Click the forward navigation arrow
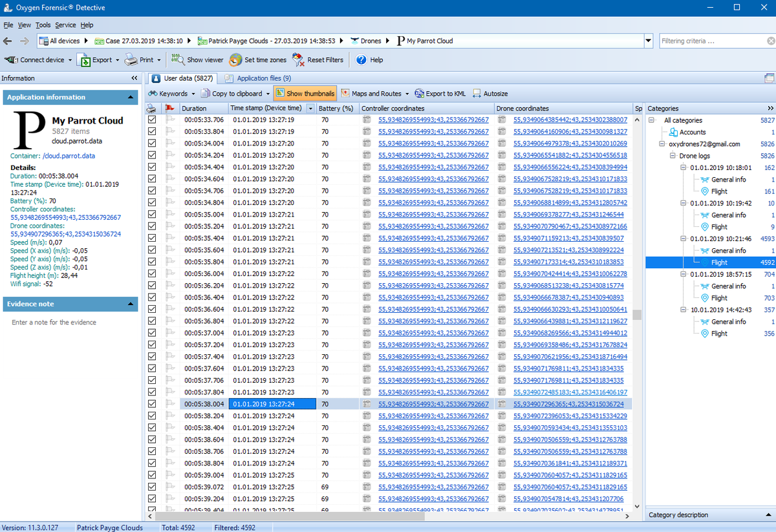This screenshot has width=776, height=532. click(25, 41)
